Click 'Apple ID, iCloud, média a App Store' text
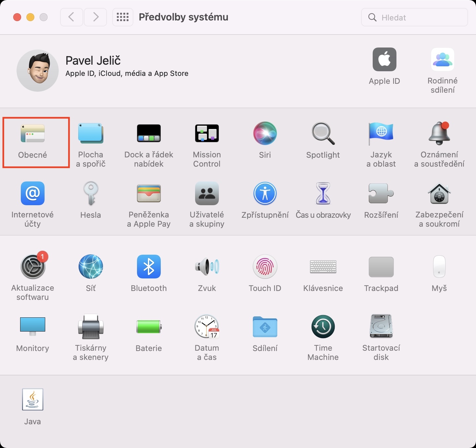 coord(127,74)
